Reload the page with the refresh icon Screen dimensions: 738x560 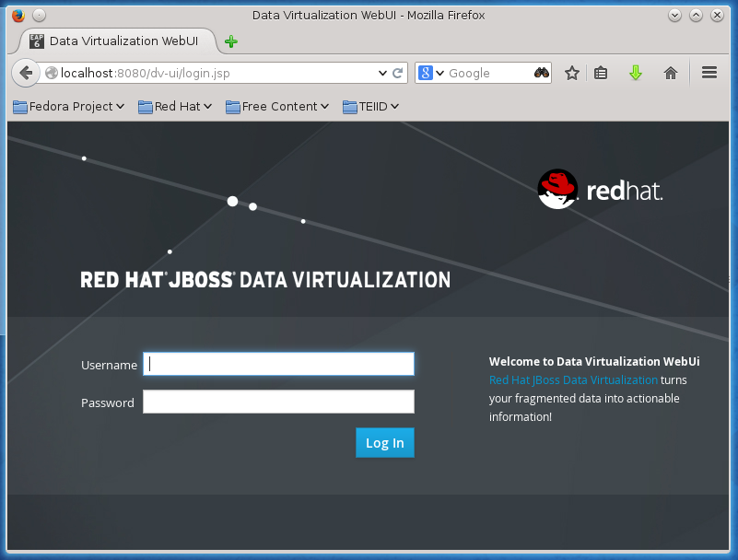click(398, 73)
